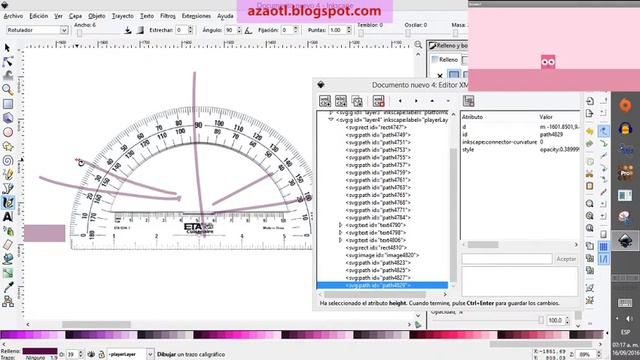Open the Rotulador preset dropdown
Viewport: 640px width, 360px height.
click(64, 30)
